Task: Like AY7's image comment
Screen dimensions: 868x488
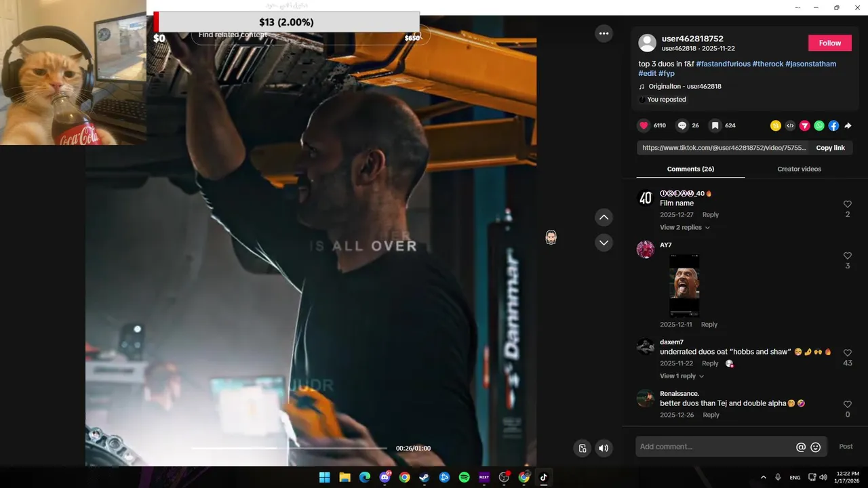Action: click(847, 256)
